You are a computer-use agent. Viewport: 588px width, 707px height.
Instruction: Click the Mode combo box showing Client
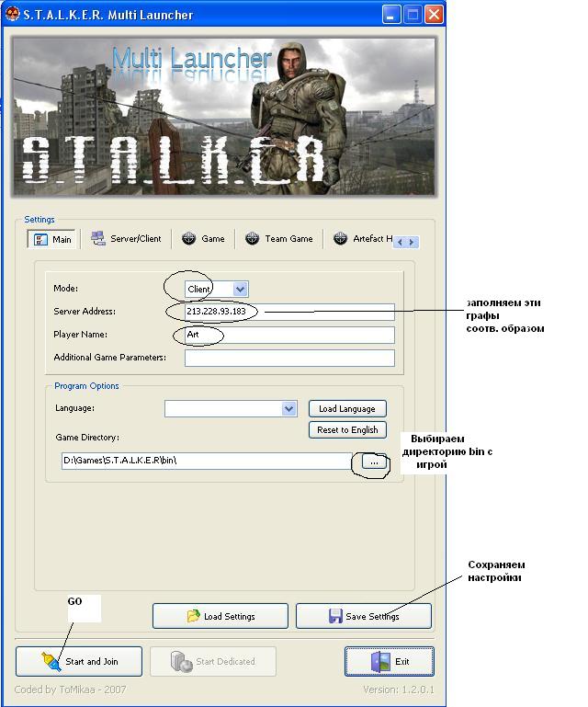point(216,289)
